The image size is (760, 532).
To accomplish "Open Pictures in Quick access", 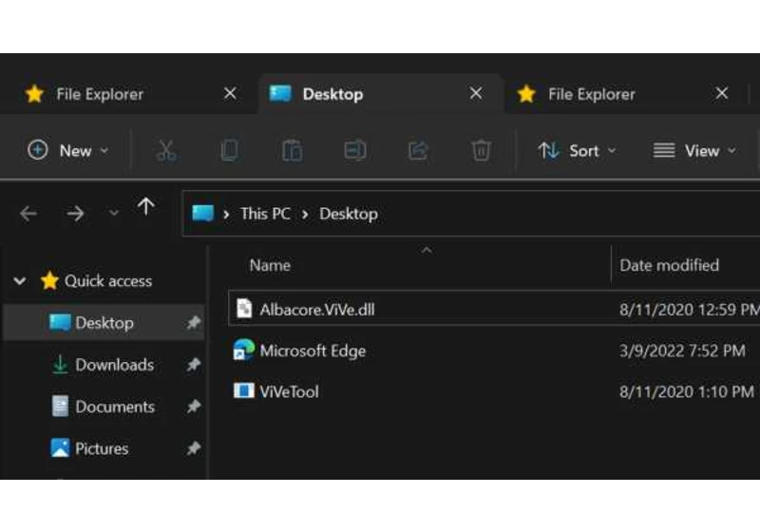I will pyautogui.click(x=102, y=448).
